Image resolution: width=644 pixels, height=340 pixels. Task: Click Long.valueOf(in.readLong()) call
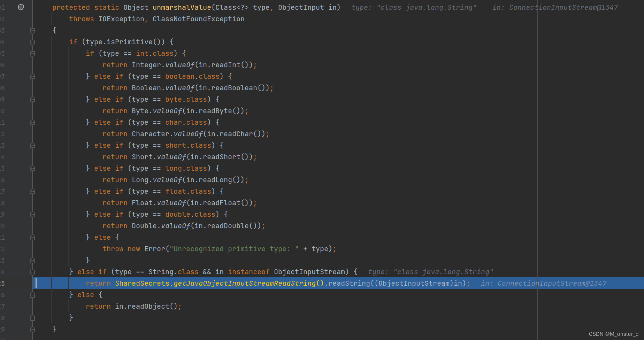click(x=188, y=180)
